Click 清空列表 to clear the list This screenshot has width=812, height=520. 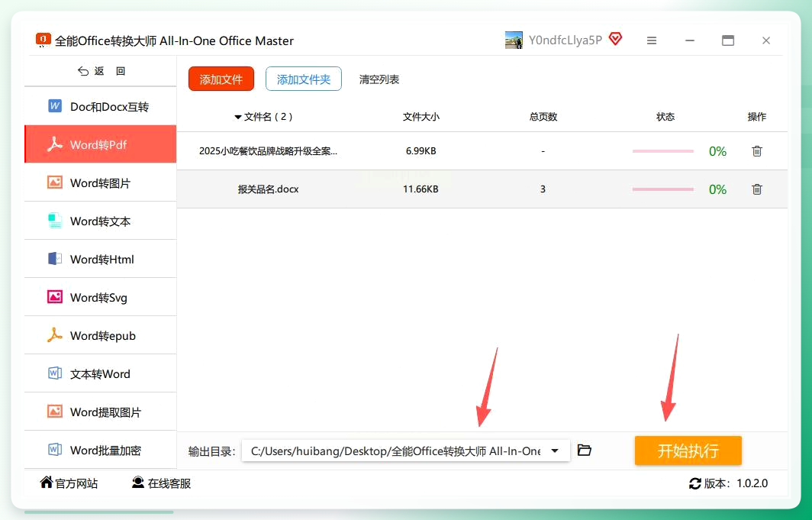pyautogui.click(x=379, y=79)
